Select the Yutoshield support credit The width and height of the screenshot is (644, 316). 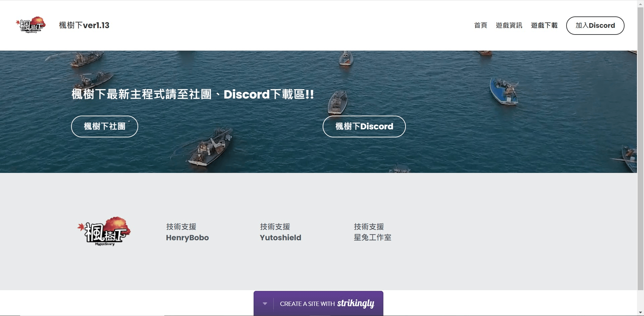point(280,238)
